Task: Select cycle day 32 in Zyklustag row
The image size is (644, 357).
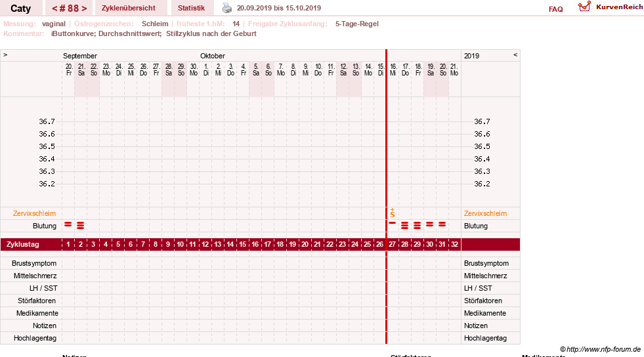Action: pos(454,244)
